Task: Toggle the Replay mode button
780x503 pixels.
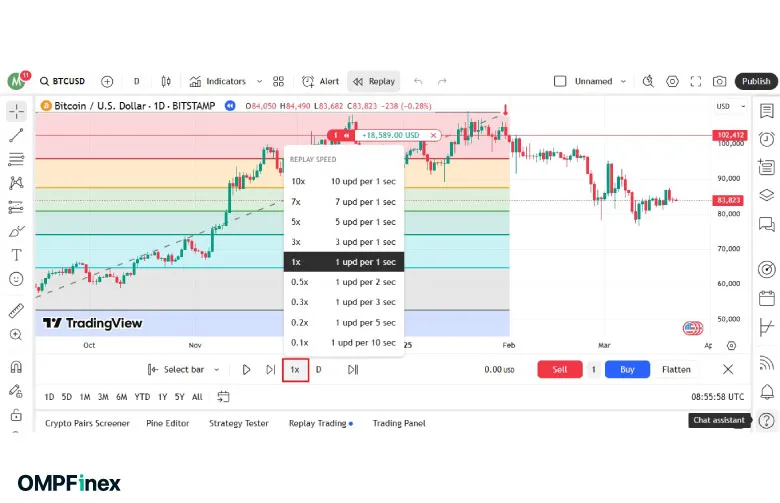Action: (373, 81)
